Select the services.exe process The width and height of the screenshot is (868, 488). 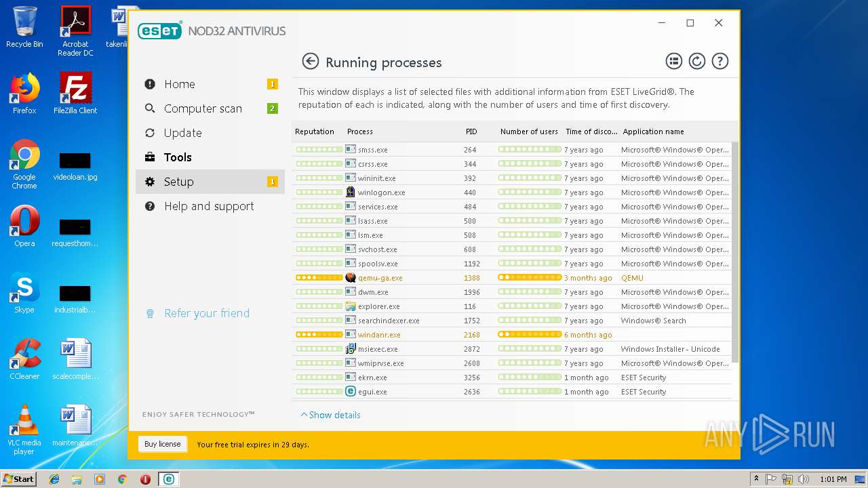click(512, 207)
